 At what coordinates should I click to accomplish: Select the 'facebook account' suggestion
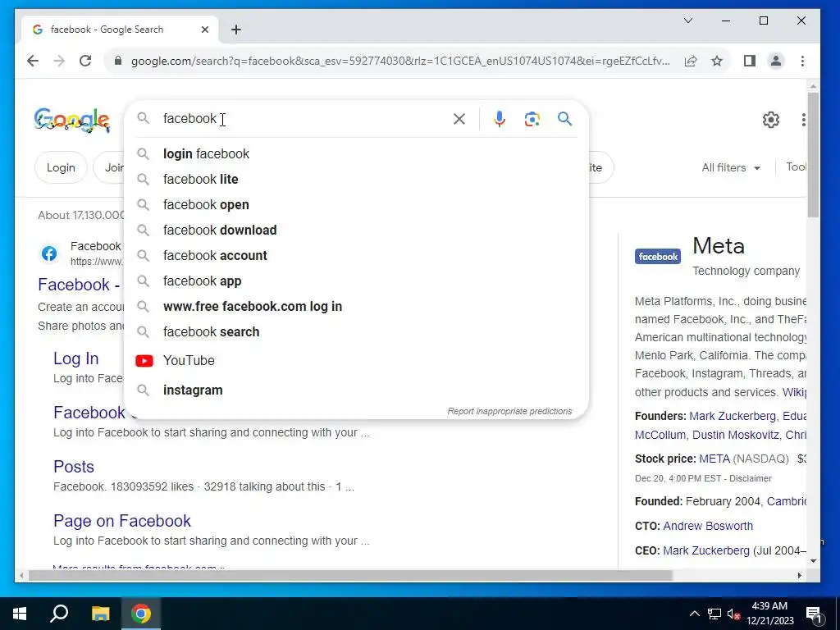click(x=356, y=256)
